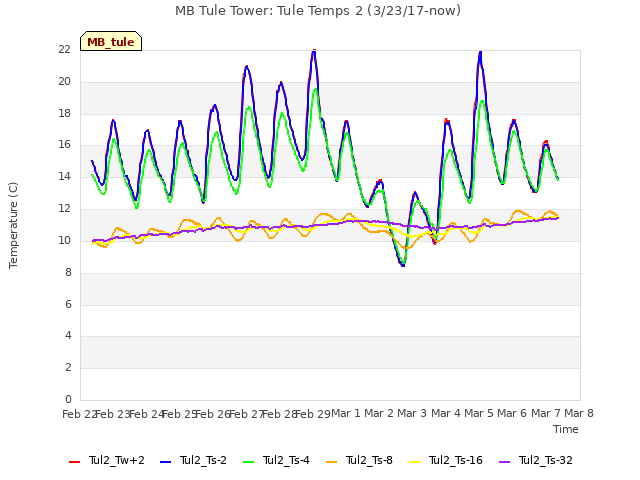The image size is (640, 480).
Task: Click the 4 value on temperature axis
Action: pyautogui.click(x=68, y=336)
